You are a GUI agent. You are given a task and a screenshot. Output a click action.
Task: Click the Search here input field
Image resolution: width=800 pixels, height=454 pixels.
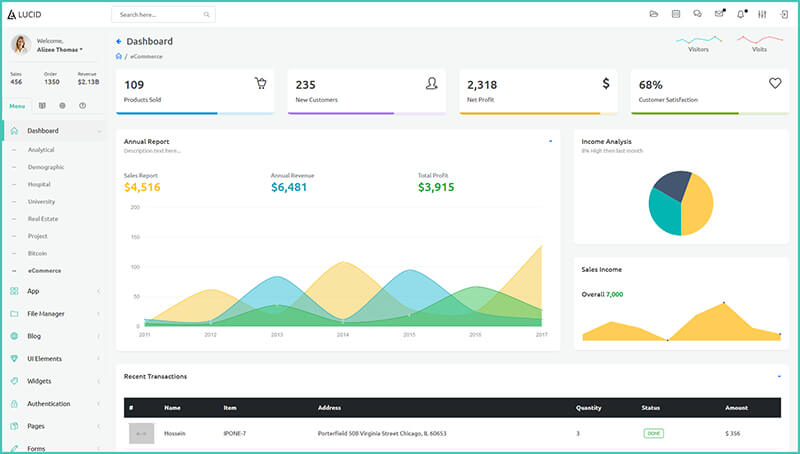157,15
